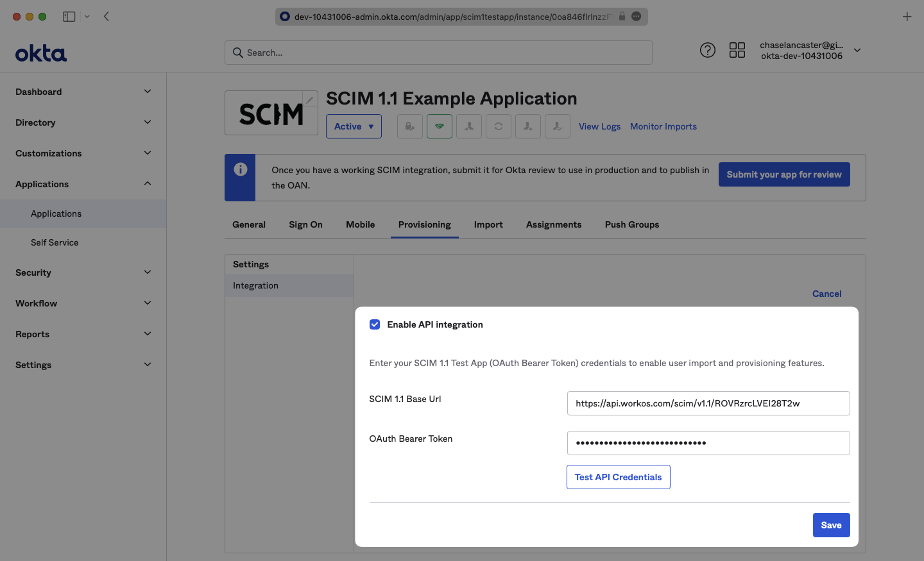Screen dimensions: 924x561
Task: Open the apps grid icon
Action: [737, 50]
